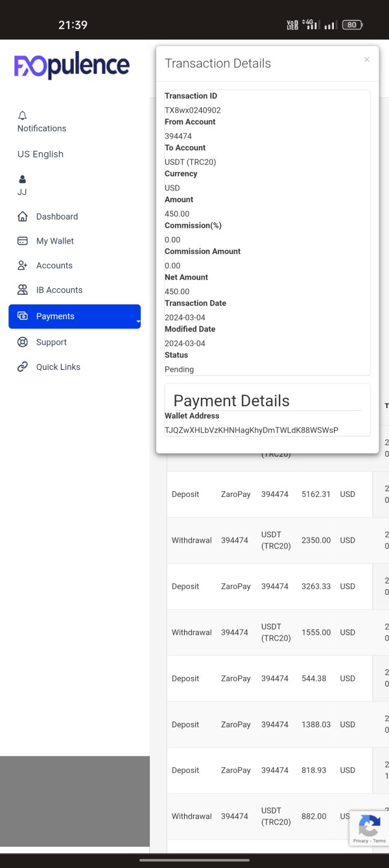Select My Wallet in the sidebar
The height and width of the screenshot is (868, 389).
[x=55, y=241]
